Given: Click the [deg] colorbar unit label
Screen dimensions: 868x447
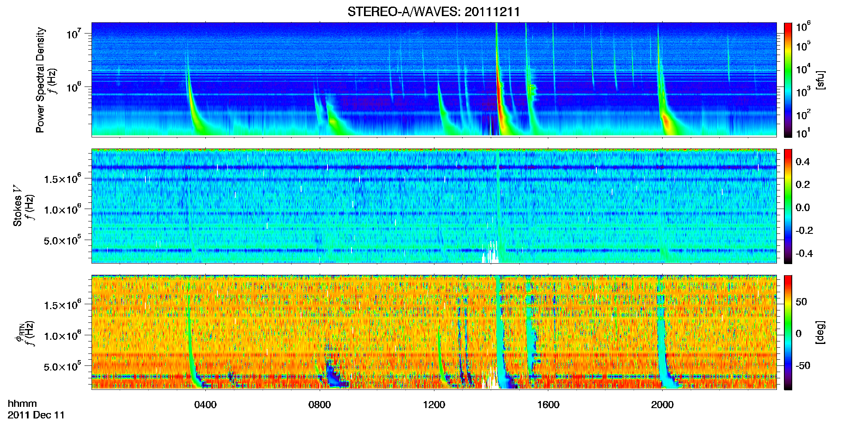Looking at the screenshot, I should point(820,332).
